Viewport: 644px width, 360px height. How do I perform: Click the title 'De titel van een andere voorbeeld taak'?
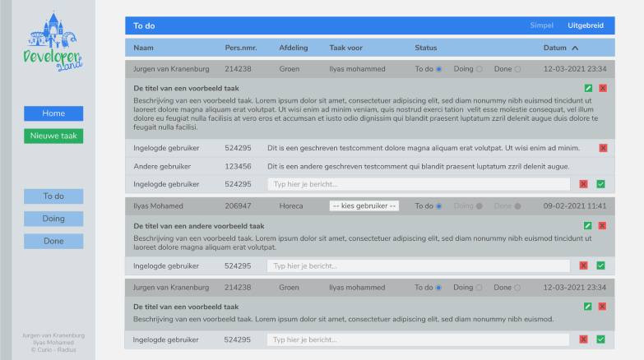[199, 226]
